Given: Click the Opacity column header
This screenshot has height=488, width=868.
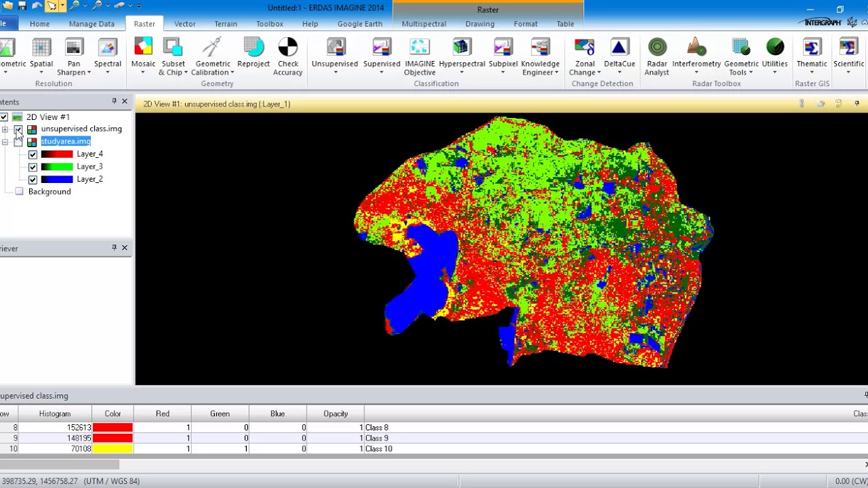Looking at the screenshot, I should pyautogui.click(x=336, y=413).
